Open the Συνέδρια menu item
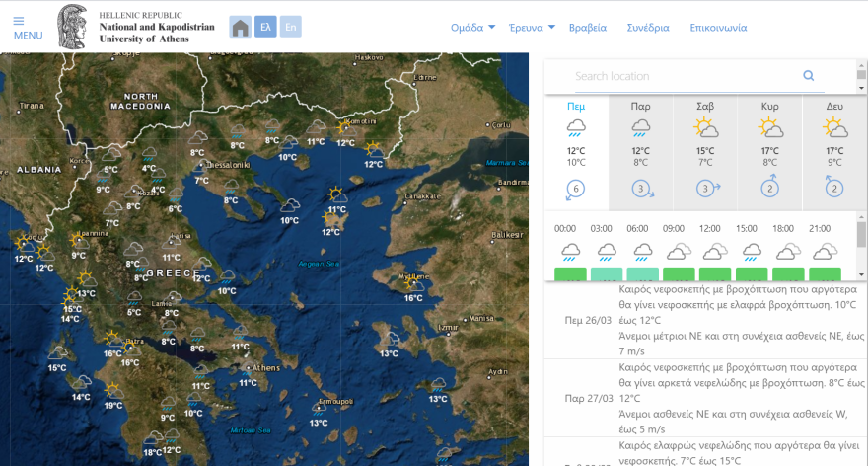868x466 pixels. click(x=648, y=28)
